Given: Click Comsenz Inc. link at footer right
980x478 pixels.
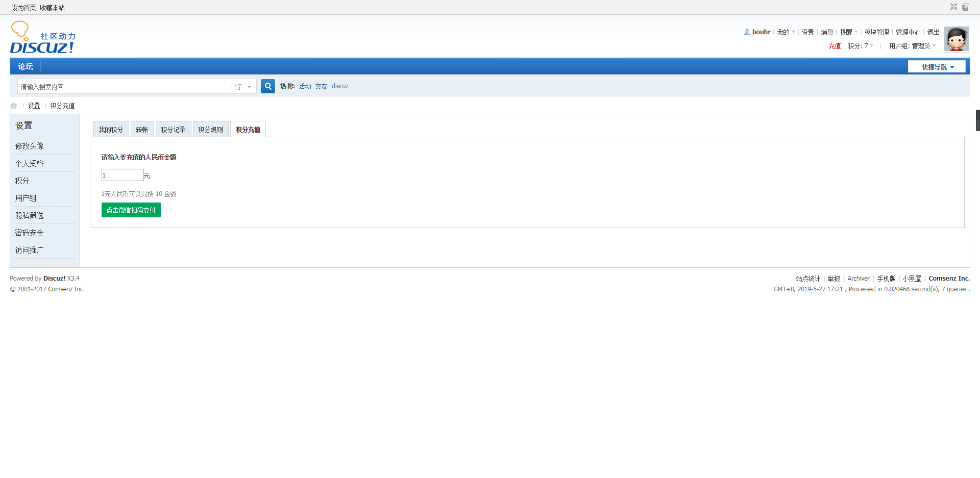Looking at the screenshot, I should [949, 279].
